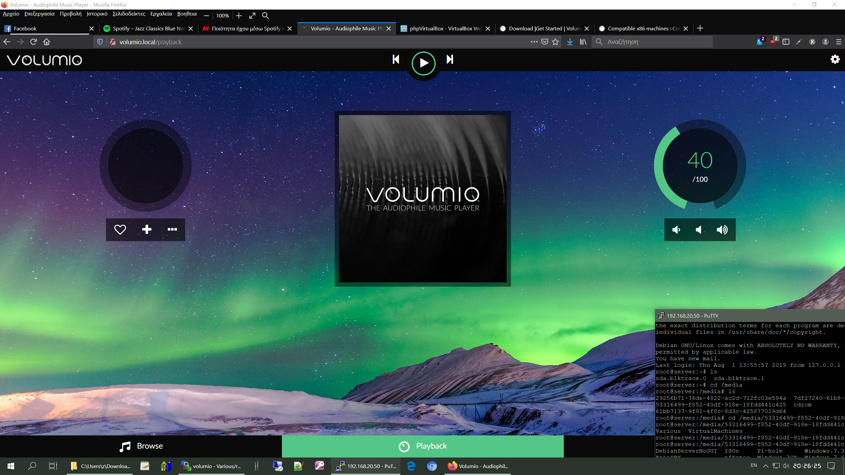Open Task View on taskbar
Screen dimensions: 845x475
pyautogui.click(x=52, y=466)
